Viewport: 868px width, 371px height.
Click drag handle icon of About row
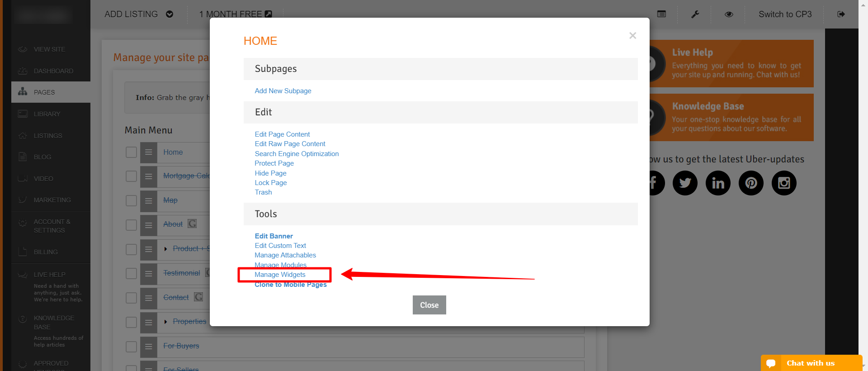click(148, 225)
